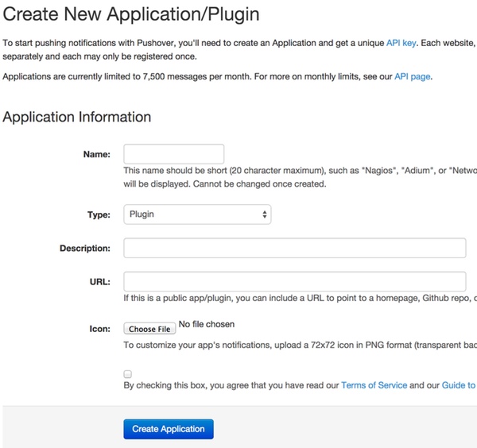This screenshot has width=477, height=448.
Task: Click the Type field label
Action: click(x=99, y=214)
